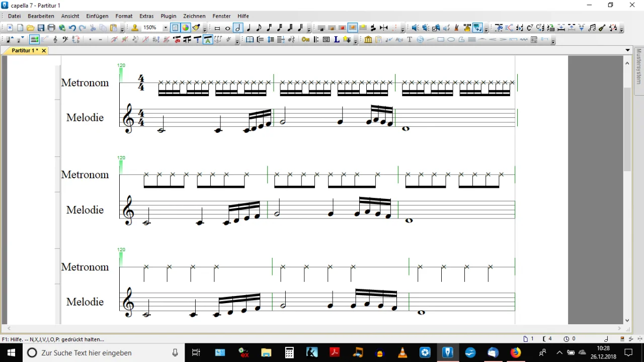Select the text T drawing tool

[x=410, y=40]
